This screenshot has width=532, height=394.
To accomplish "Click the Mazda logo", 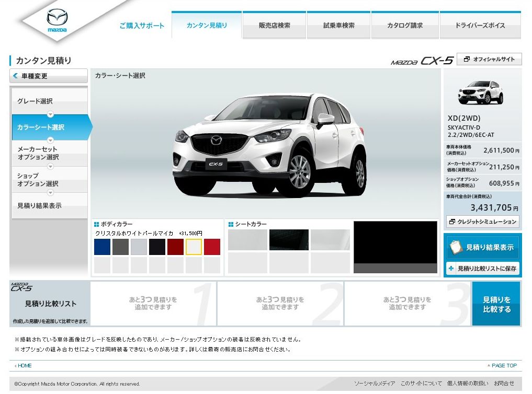I will [x=57, y=20].
